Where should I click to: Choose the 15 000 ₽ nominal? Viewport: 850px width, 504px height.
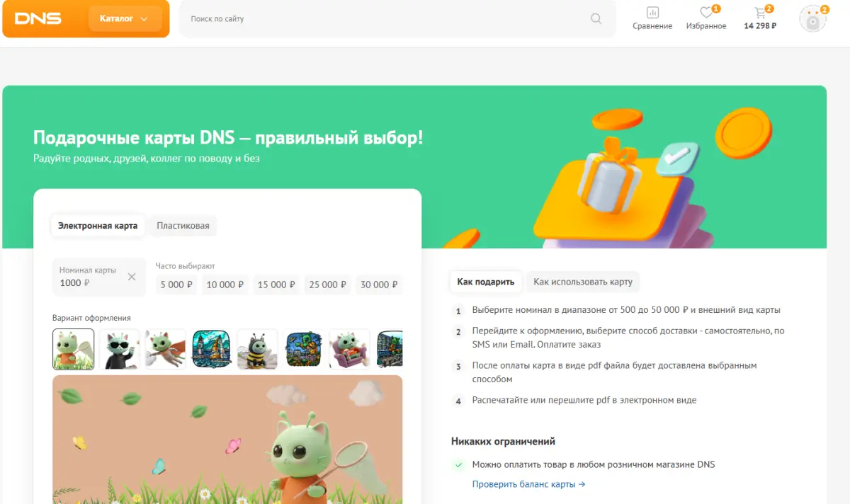pos(276,285)
